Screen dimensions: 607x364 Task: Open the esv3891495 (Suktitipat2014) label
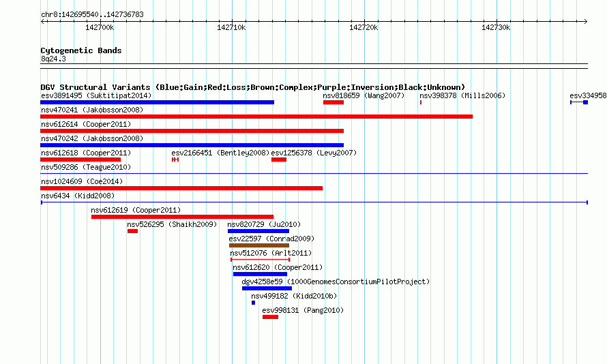click(x=96, y=95)
